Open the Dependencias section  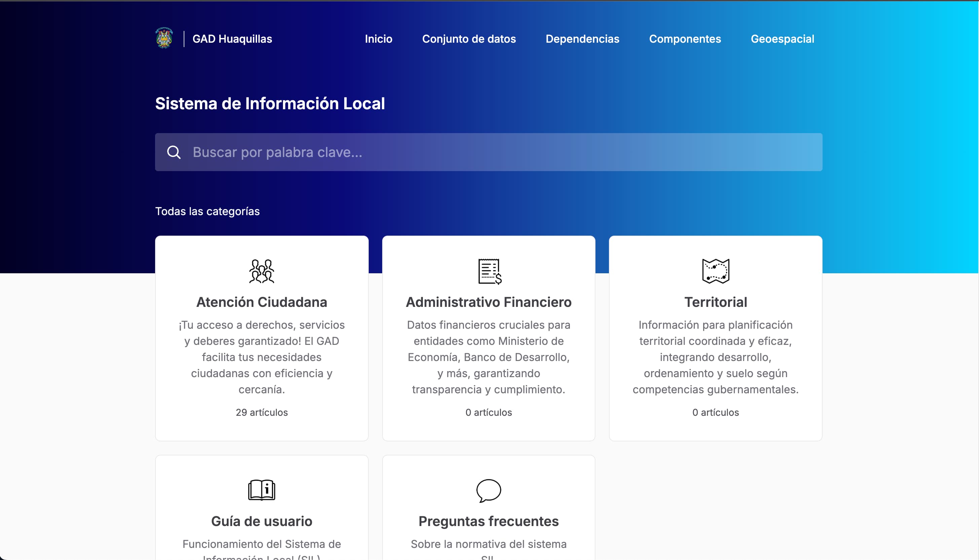(582, 39)
